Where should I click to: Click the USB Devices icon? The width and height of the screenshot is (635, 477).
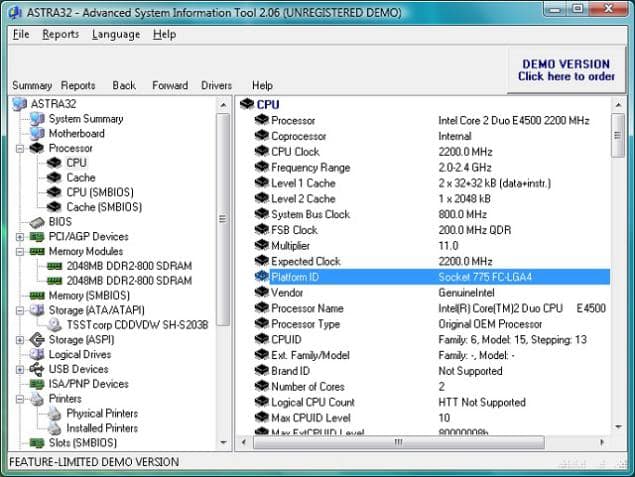pos(37,369)
